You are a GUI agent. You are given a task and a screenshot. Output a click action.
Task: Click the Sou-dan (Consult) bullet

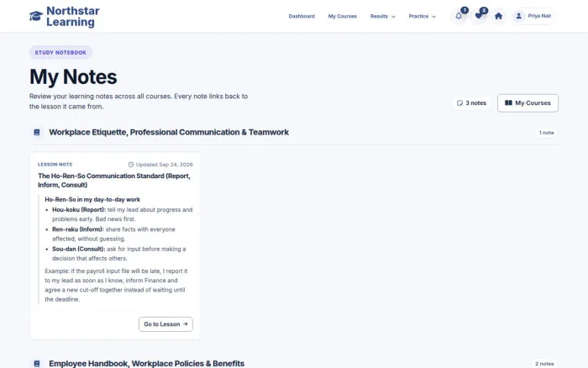119,254
